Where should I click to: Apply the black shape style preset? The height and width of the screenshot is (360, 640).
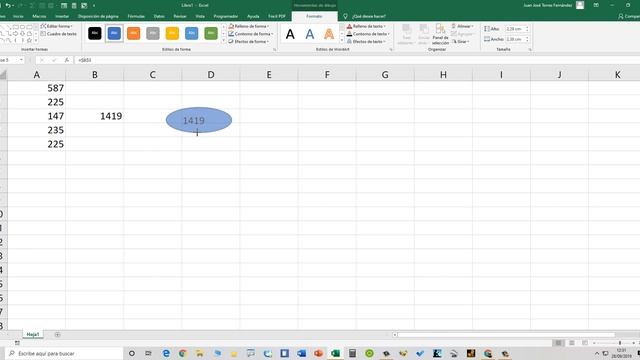click(95, 33)
